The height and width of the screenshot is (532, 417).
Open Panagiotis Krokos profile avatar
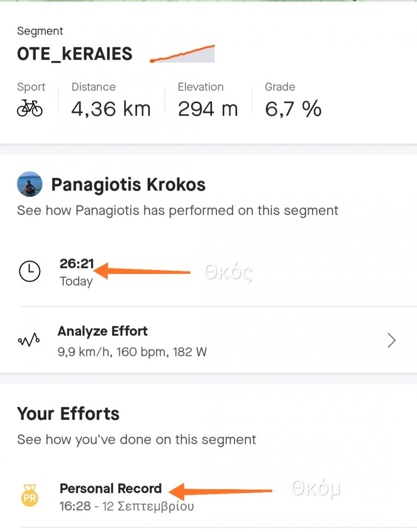(30, 184)
